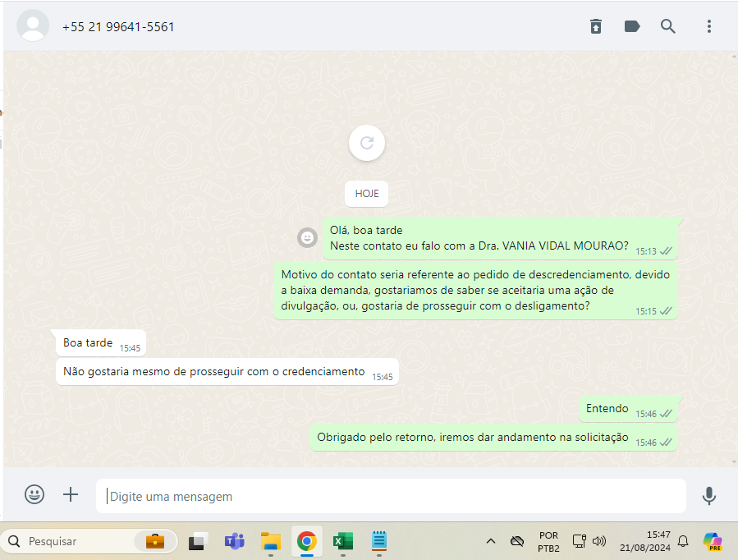This screenshot has width=738, height=560.
Task: Open the contact profile picture avatar
Action: point(33,25)
